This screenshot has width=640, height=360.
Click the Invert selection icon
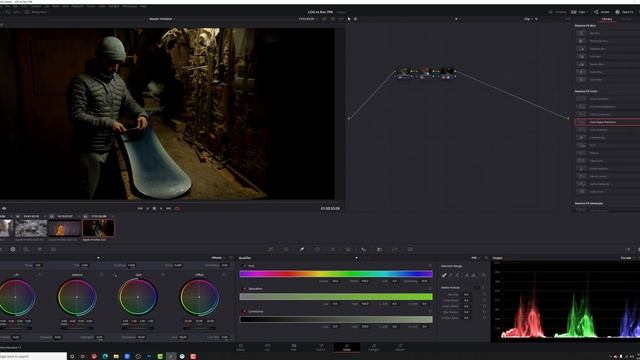[x=484, y=276]
